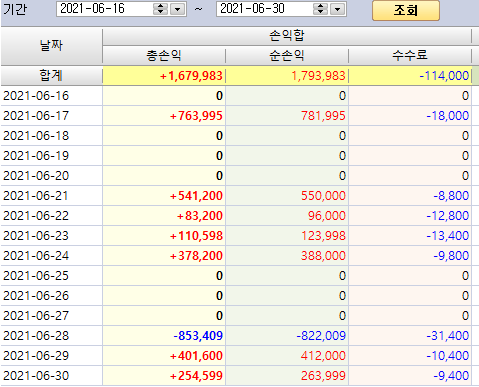
Task: Click 550,000 in 순손익 column
Action: coord(287,196)
